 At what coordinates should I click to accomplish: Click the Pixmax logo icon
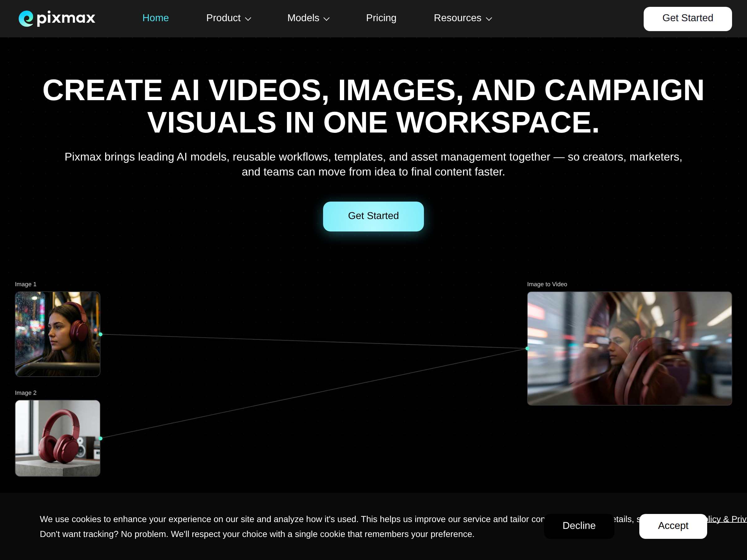click(26, 18)
